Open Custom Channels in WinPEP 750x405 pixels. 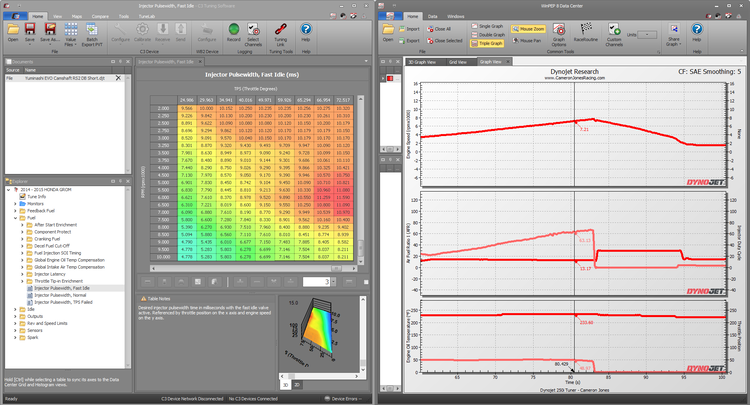point(614,34)
